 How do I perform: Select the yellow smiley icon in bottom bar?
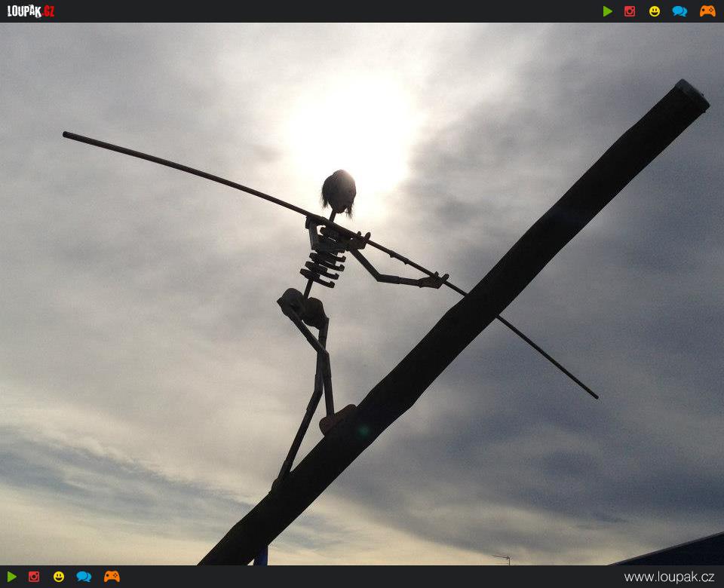(x=59, y=577)
